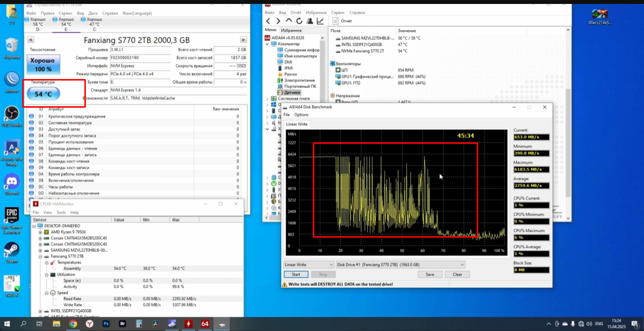The height and width of the screenshot is (331, 644).
Task: Collapse the Fanxiang S770 2TB node
Action: coord(40,256)
